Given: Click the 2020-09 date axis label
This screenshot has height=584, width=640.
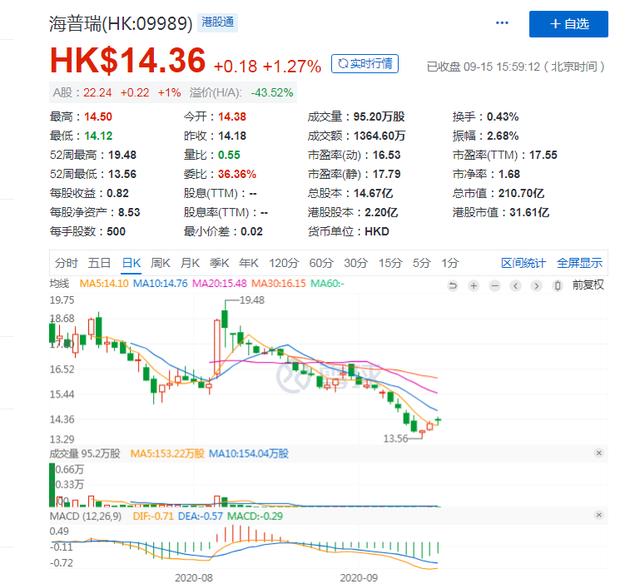Looking at the screenshot, I should pyautogui.click(x=359, y=578).
